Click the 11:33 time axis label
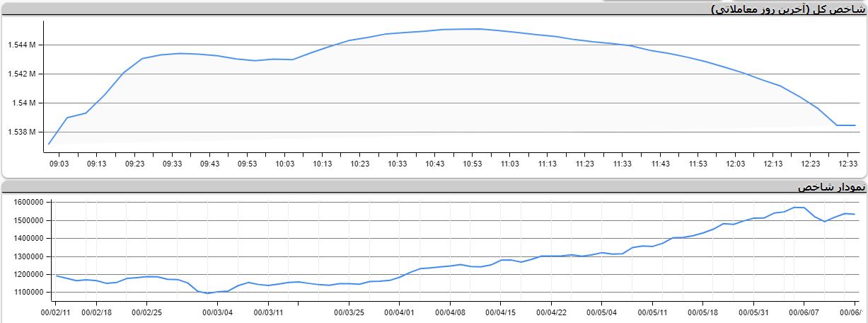 click(623, 164)
